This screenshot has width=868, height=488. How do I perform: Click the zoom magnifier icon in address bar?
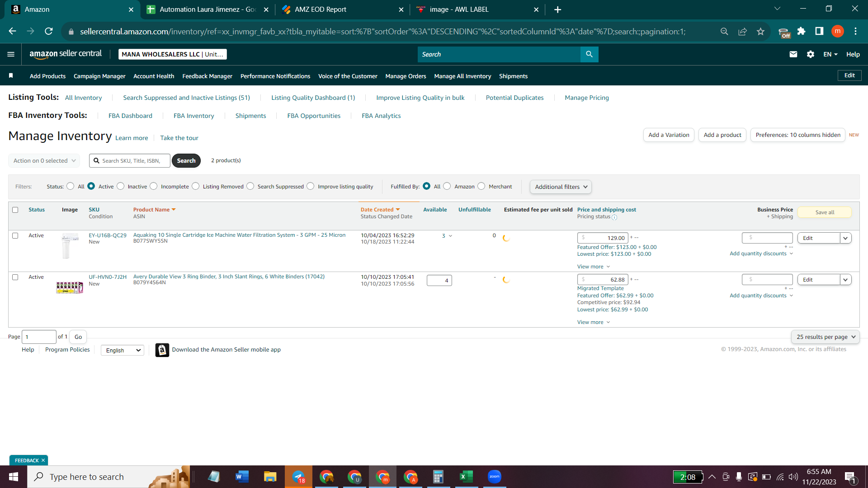point(724,31)
